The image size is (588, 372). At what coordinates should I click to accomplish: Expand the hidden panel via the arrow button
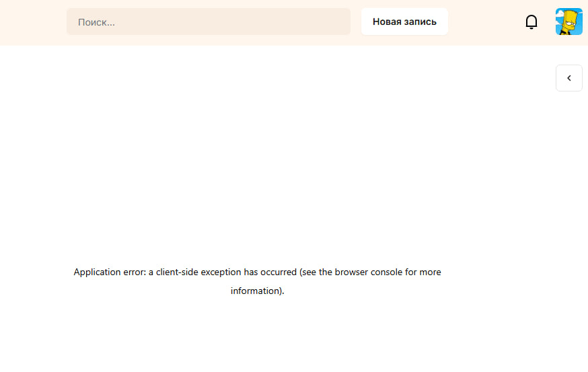click(x=569, y=78)
